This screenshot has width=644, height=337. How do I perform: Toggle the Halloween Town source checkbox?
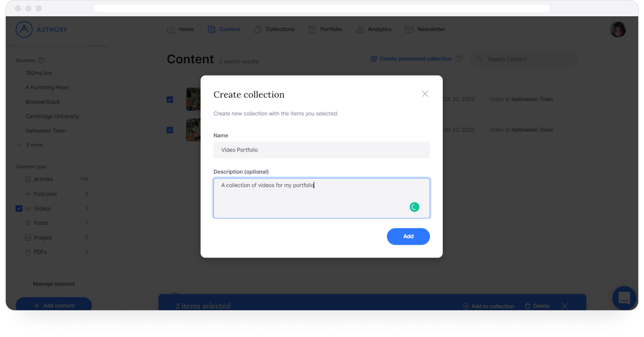click(x=19, y=131)
